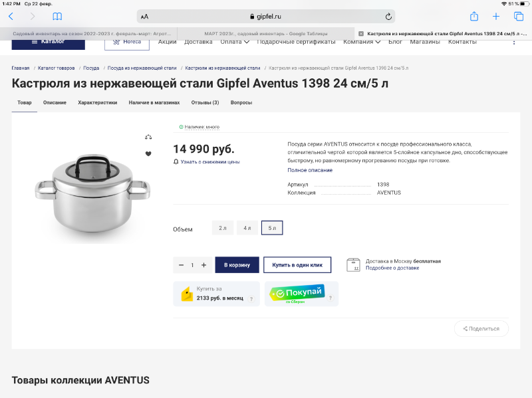The width and height of the screenshot is (532, 398).
Task: Go to Главная breadcrumb
Action: [21, 68]
